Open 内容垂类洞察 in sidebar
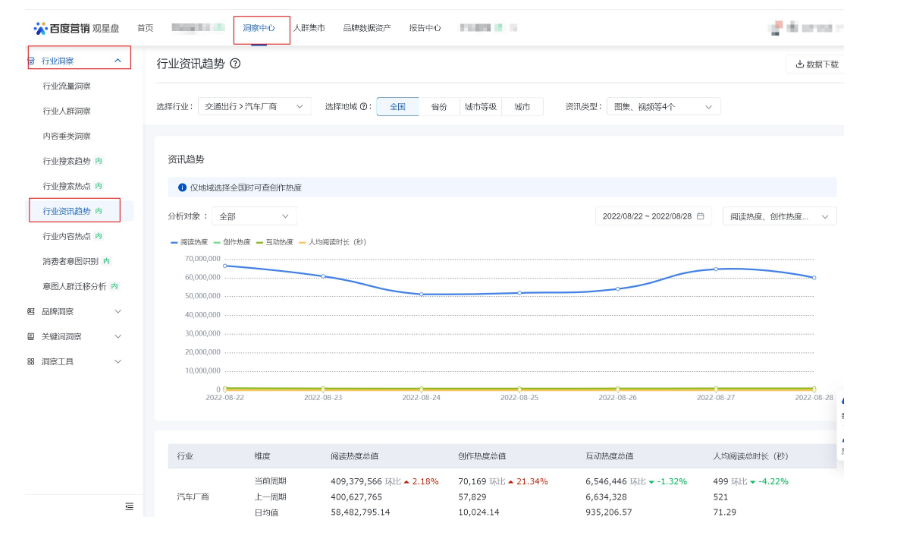The width and height of the screenshot is (905, 544). 66,136
